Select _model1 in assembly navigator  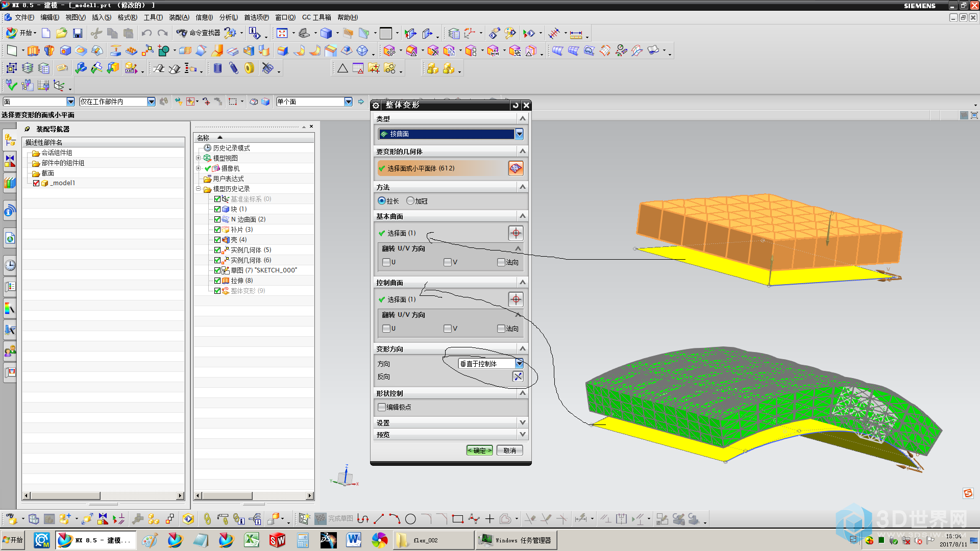click(63, 183)
